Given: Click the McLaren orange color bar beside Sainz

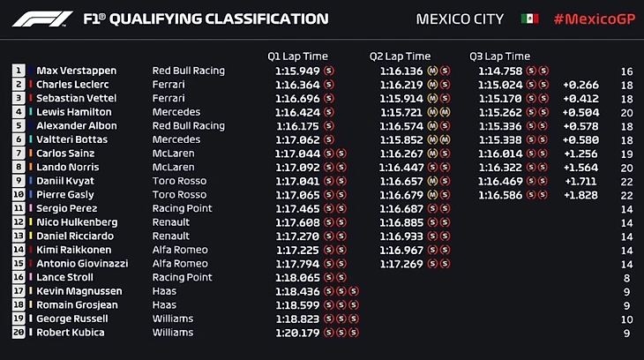Looking at the screenshot, I should tap(31, 154).
